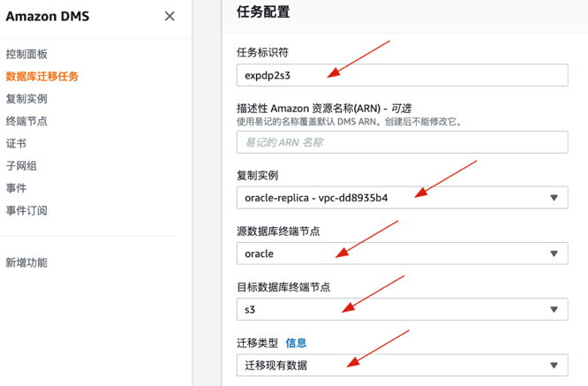Close the Amazon DMS sidebar panel
588x386 pixels.
(x=170, y=16)
